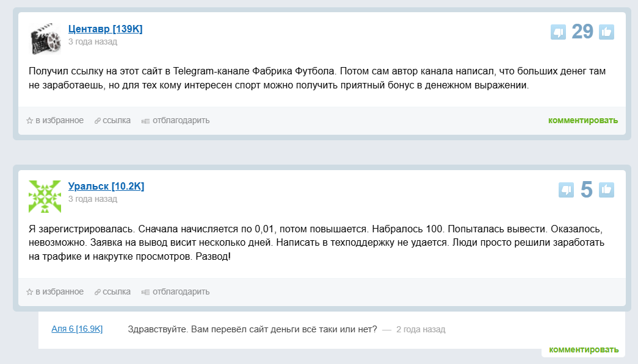Click комментировать on Центавр's review
The image size is (638, 364).
click(x=582, y=120)
